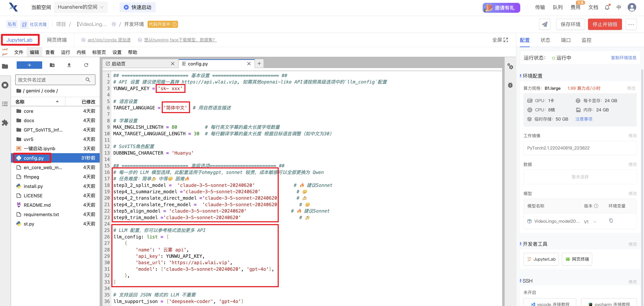
Task: Switch language with 中 icon
Action: (x=619, y=7)
